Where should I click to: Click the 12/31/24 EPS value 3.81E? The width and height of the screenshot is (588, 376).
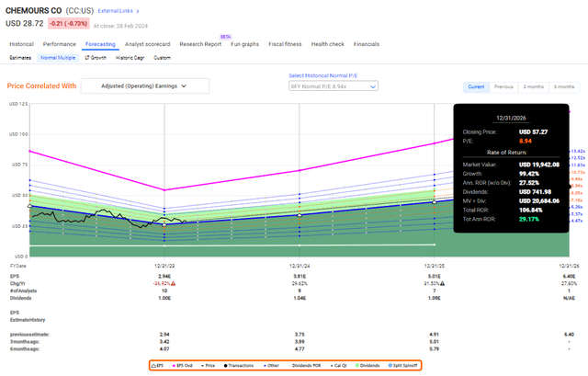click(300, 276)
